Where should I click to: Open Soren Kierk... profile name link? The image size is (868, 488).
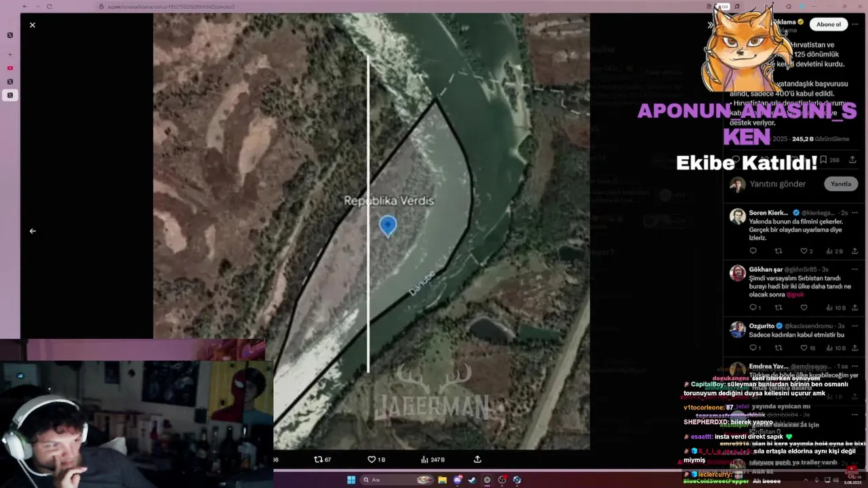768,213
